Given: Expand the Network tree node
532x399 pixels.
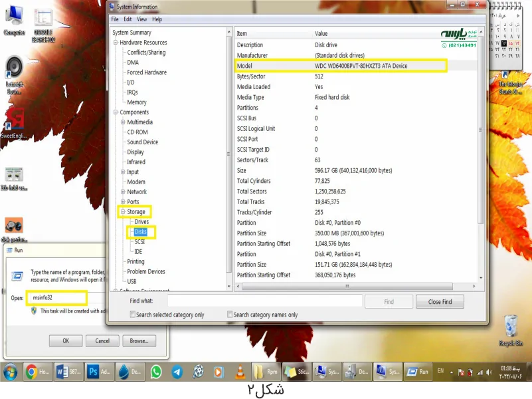Looking at the screenshot, I should 123,192.
